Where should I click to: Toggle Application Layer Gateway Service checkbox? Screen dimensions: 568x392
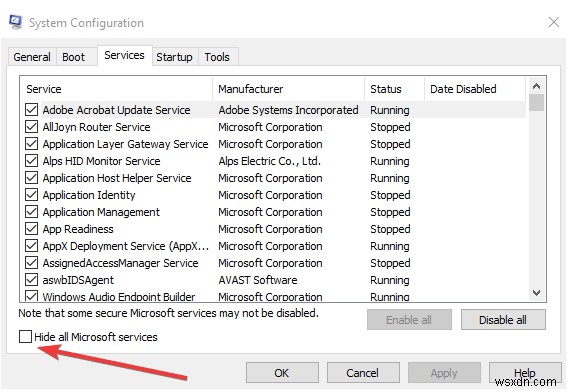point(32,144)
